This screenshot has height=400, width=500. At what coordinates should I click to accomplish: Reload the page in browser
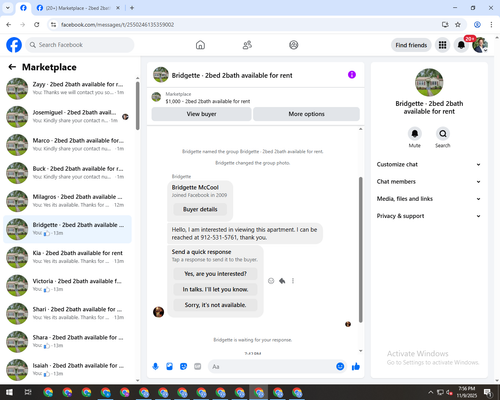[x=37, y=25]
